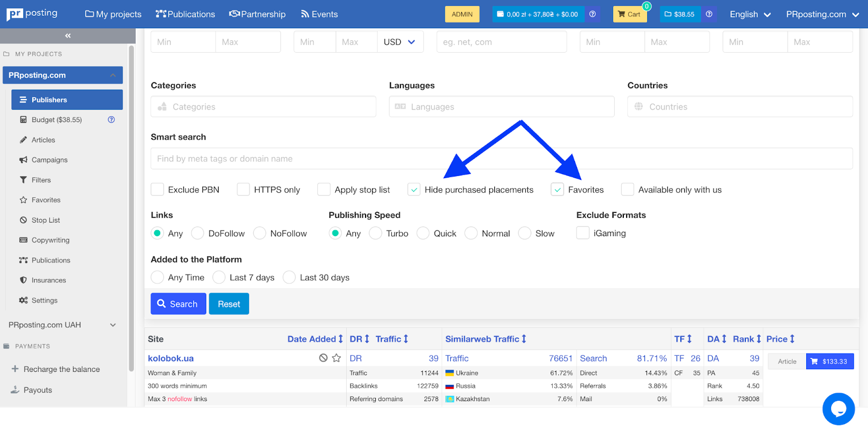Open Stop List in the sidebar
868x436 pixels.
click(46, 220)
